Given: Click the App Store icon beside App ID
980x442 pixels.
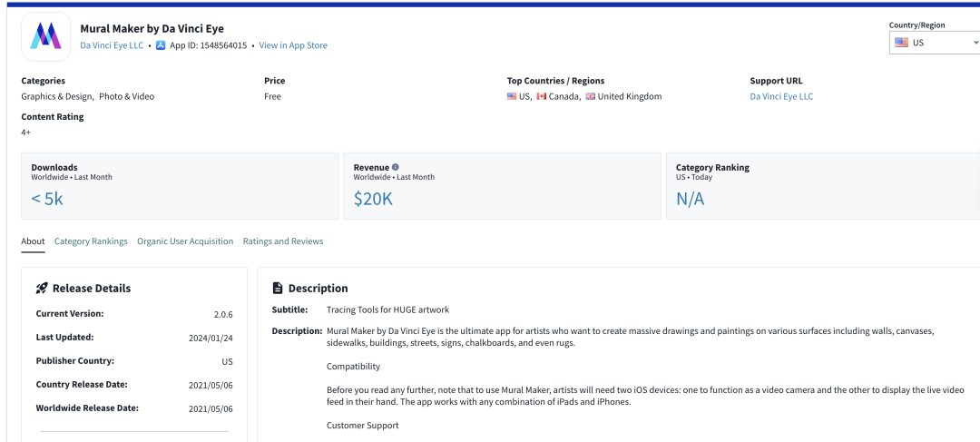Looking at the screenshot, I should pos(161,45).
